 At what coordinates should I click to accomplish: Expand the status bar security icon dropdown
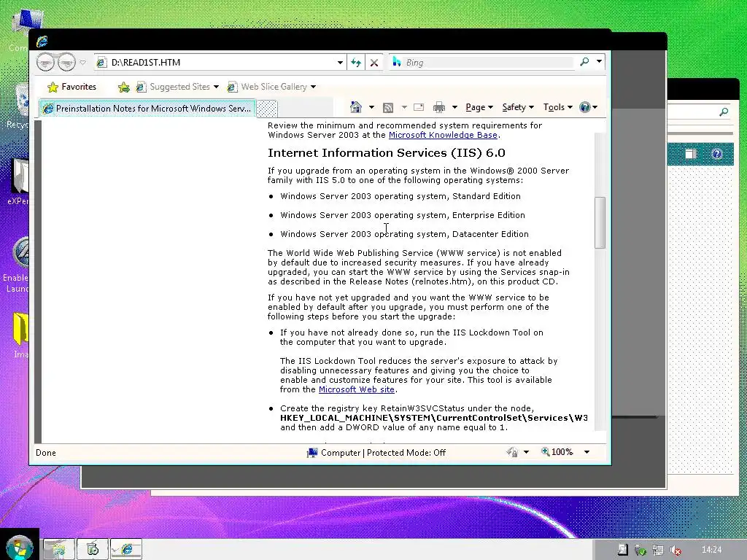pyautogui.click(x=527, y=452)
